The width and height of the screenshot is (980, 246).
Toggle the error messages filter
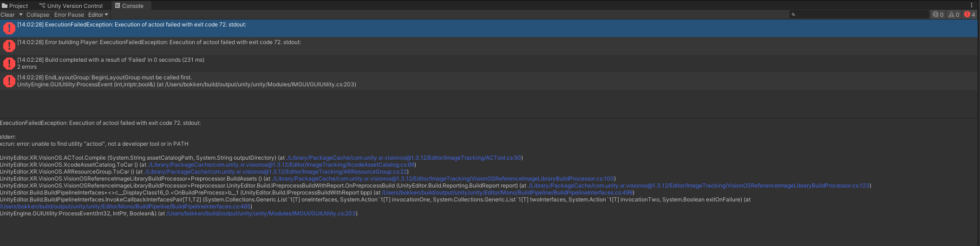[969, 14]
